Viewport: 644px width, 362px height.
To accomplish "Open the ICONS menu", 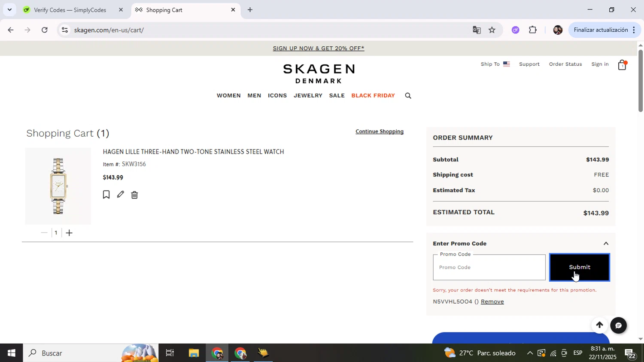I will tap(277, 95).
